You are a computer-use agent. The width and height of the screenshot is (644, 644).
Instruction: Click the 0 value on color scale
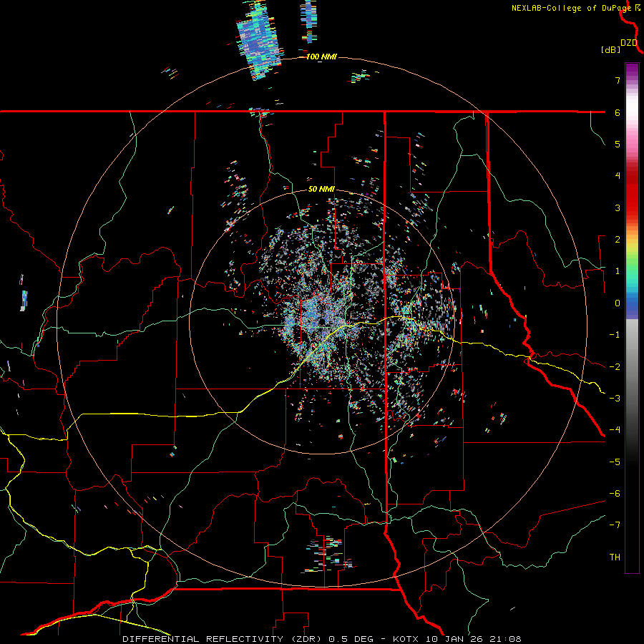point(618,303)
